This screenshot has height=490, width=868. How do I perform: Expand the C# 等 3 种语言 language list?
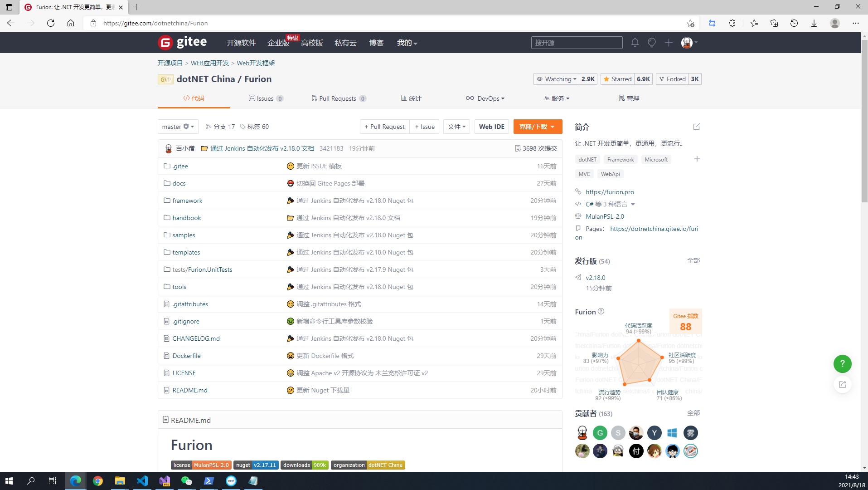(x=610, y=204)
